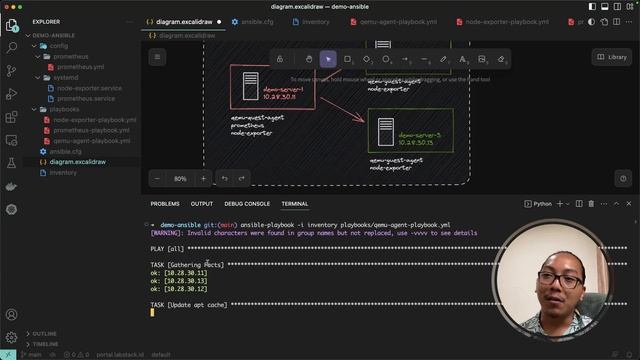The width and height of the screenshot is (640, 360).
Task: Open the Search view in activity bar
Action: (11, 48)
